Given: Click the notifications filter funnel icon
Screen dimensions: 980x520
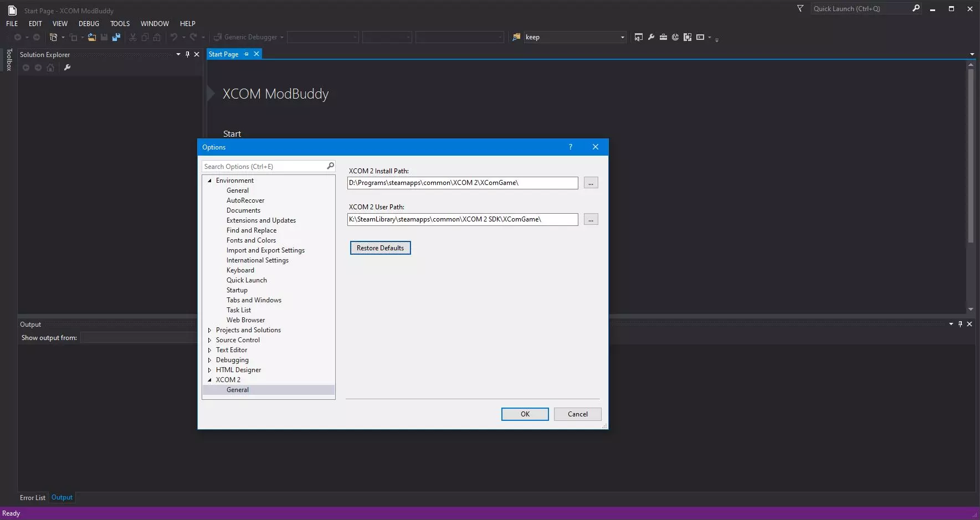Looking at the screenshot, I should 800,8.
